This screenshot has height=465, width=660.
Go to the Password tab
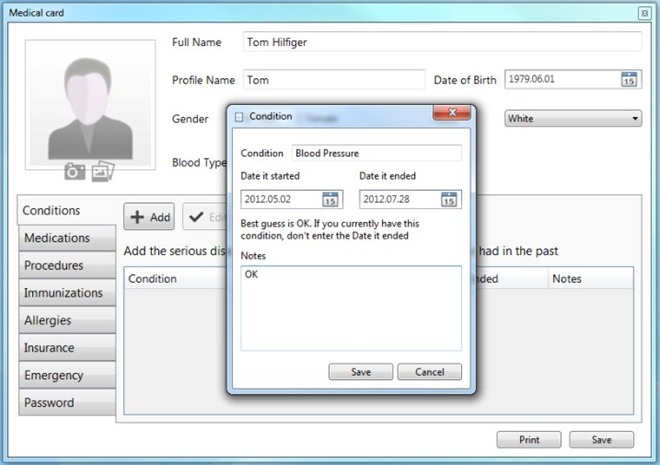[x=67, y=403]
